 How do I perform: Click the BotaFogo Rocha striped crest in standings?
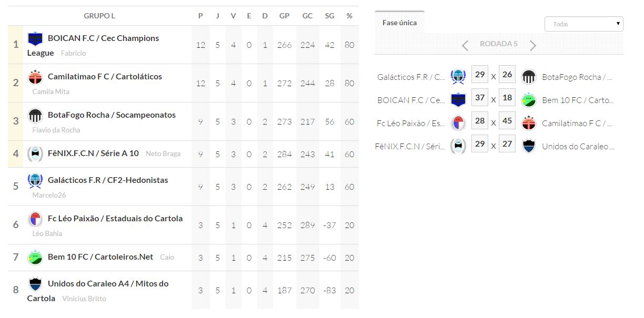pos(35,116)
